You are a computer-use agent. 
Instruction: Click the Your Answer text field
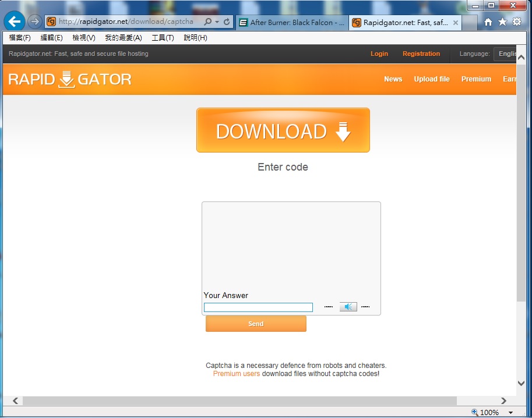tap(258, 307)
